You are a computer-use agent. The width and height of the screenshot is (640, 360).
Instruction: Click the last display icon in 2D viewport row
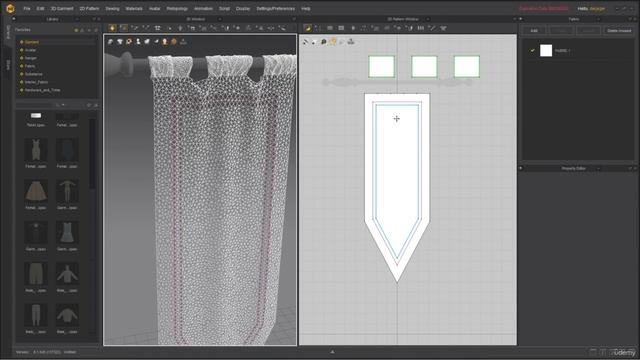[x=351, y=42]
